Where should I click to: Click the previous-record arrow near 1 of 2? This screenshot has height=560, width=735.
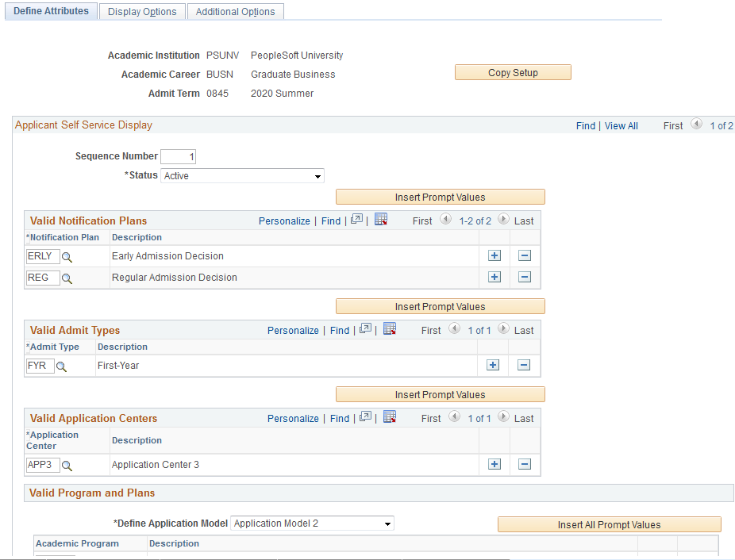click(x=695, y=125)
